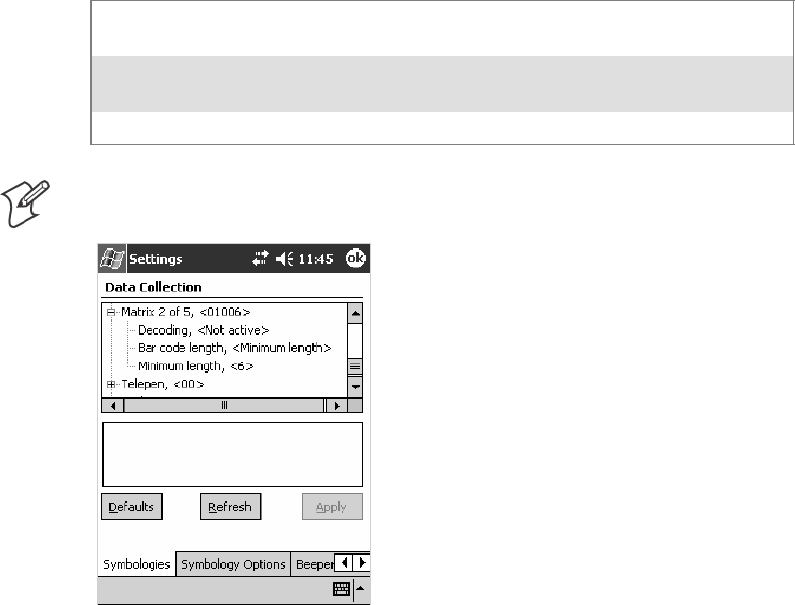
Task: Click the Defaults button
Action: pyautogui.click(x=132, y=507)
